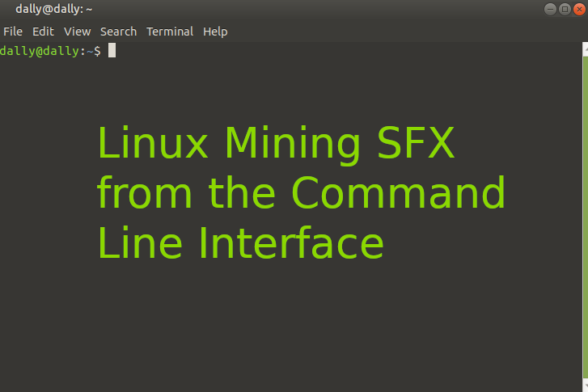588x392 pixels.
Task: Open the Help menu
Action: click(x=215, y=32)
